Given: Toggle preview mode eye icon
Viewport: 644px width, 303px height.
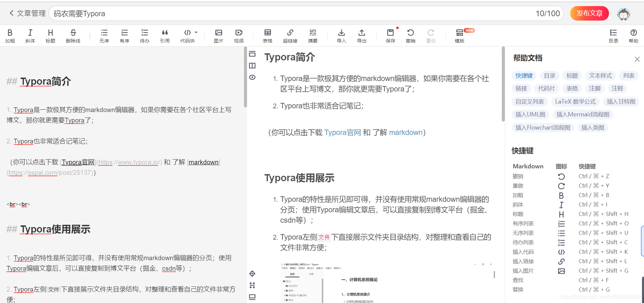Looking at the screenshot, I should pyautogui.click(x=252, y=77).
